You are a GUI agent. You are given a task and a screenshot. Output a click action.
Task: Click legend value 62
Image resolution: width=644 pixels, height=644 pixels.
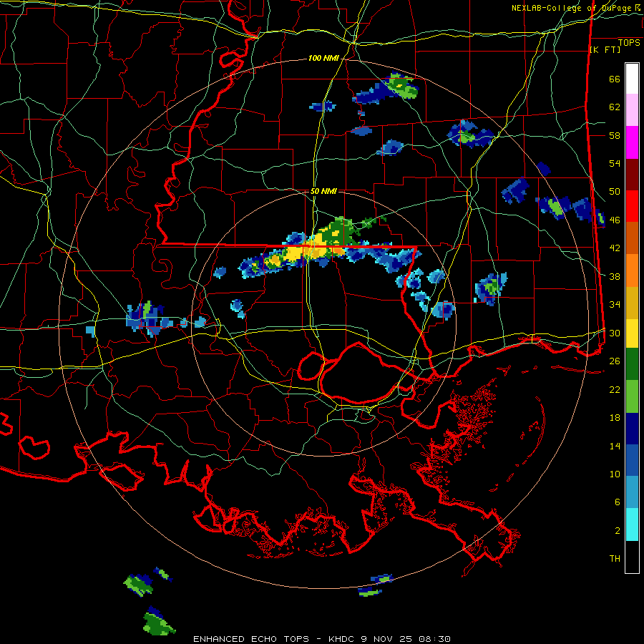coord(615,107)
